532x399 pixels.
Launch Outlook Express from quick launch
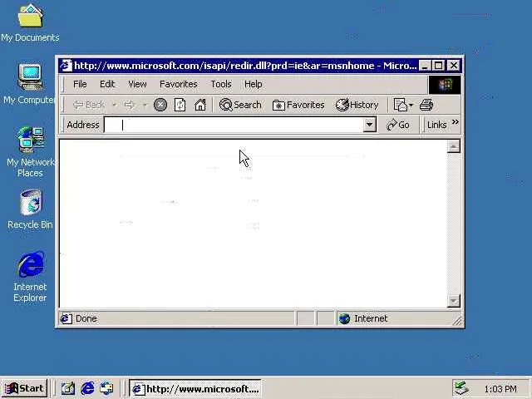click(106, 388)
